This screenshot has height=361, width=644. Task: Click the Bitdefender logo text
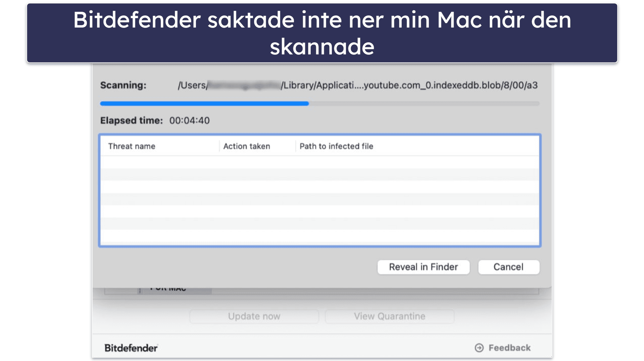pyautogui.click(x=131, y=348)
